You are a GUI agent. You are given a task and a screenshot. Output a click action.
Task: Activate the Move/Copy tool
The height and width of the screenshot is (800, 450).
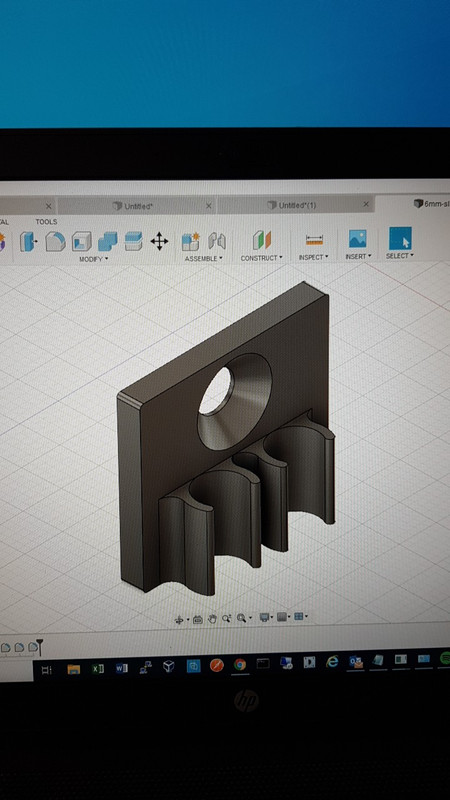(159, 241)
